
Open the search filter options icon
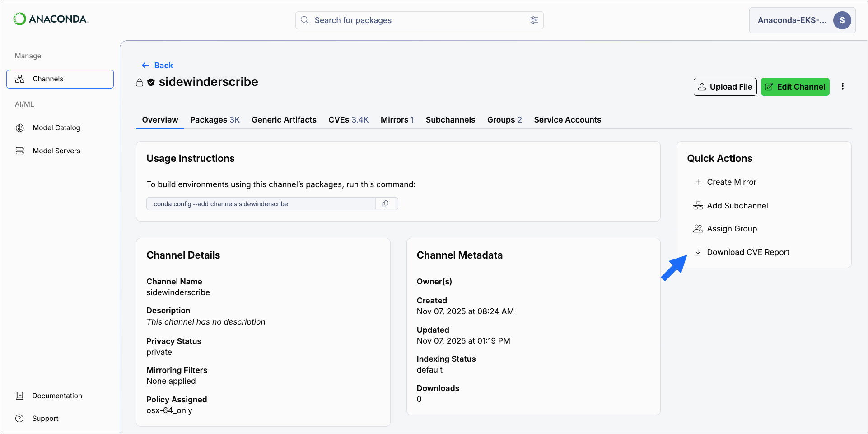(x=534, y=20)
